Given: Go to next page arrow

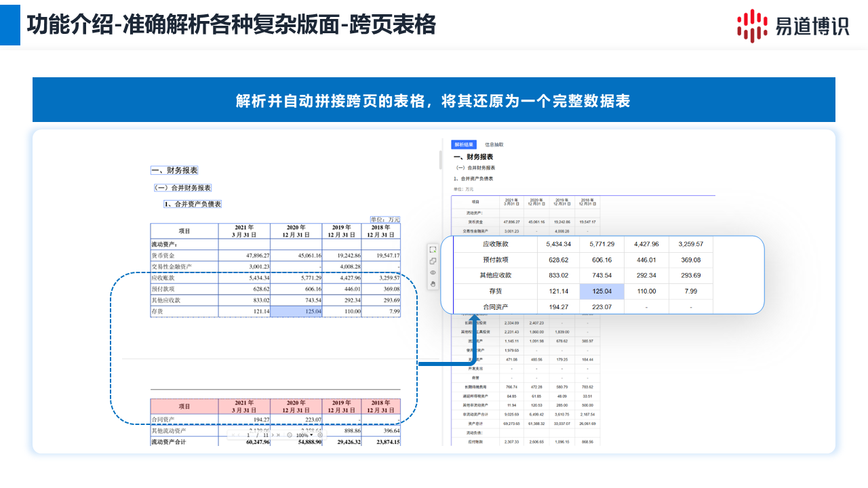Looking at the screenshot, I should (x=273, y=434).
